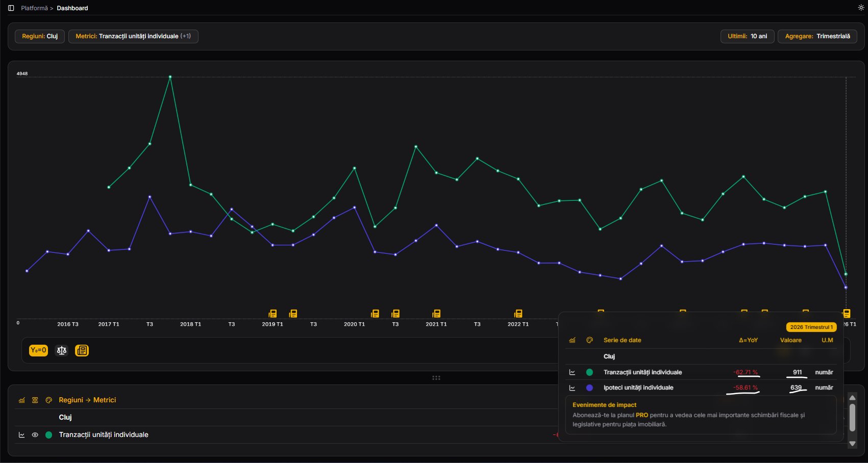Open the Metrici selector dropdown
Screen dimensions: 868x463
pos(133,36)
